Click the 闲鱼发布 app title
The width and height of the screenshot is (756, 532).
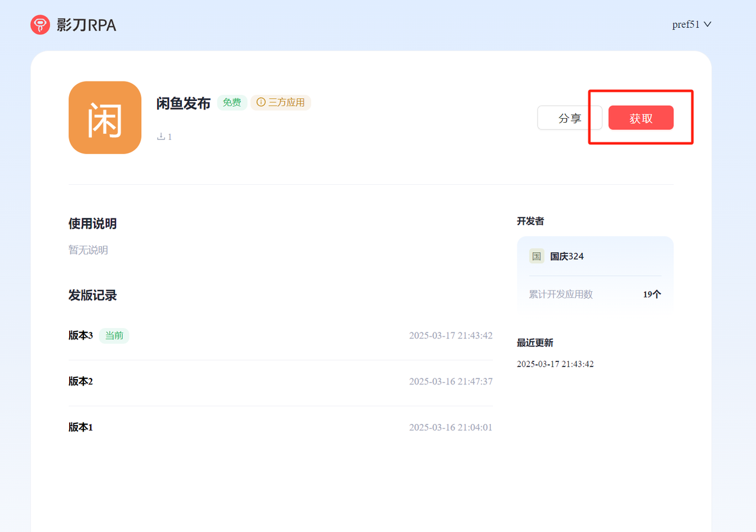tap(183, 103)
